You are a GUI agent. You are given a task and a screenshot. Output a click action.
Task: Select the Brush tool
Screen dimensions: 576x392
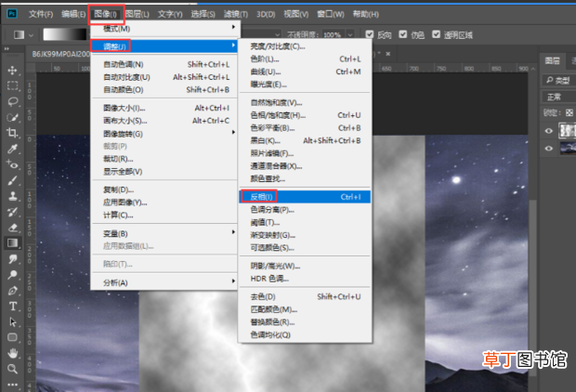tap(12, 180)
